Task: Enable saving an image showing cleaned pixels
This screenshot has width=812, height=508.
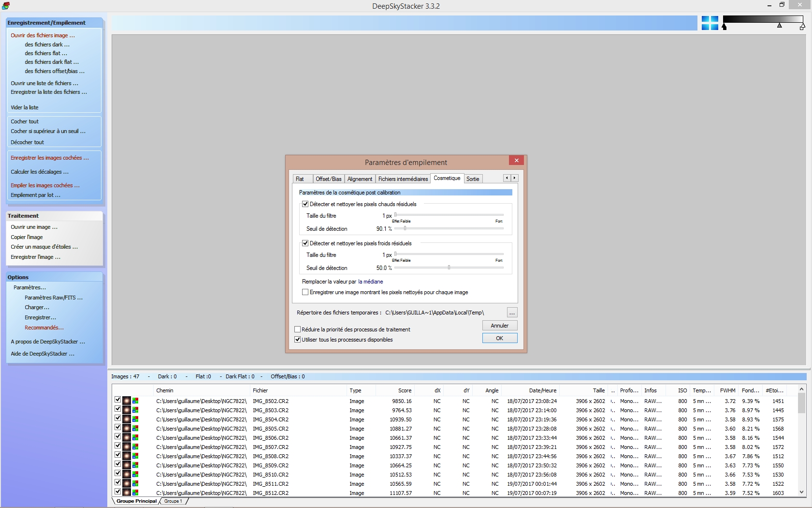Action: pos(305,292)
